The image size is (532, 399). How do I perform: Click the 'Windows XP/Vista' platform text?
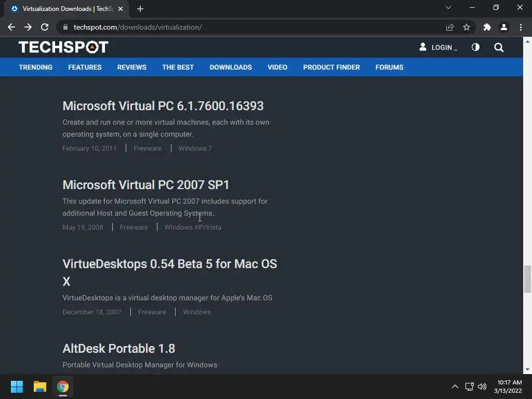click(193, 228)
